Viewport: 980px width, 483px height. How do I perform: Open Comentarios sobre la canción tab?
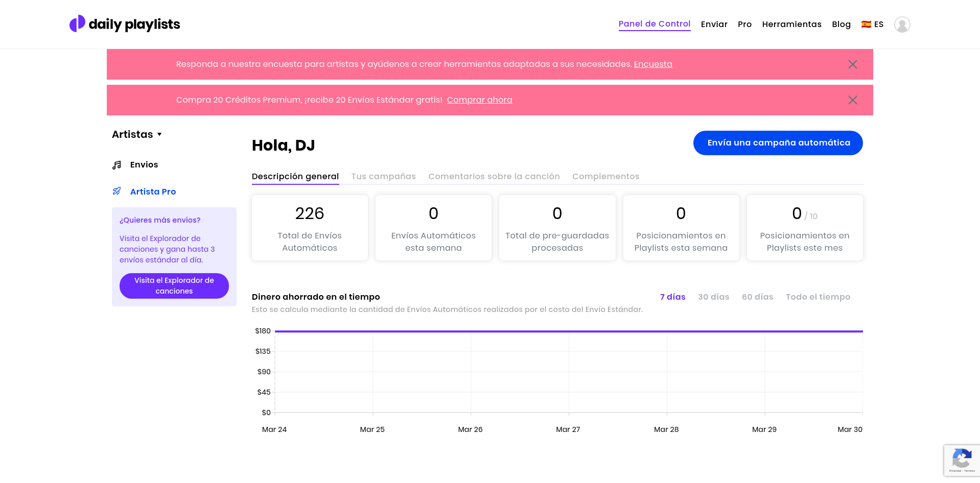(494, 177)
